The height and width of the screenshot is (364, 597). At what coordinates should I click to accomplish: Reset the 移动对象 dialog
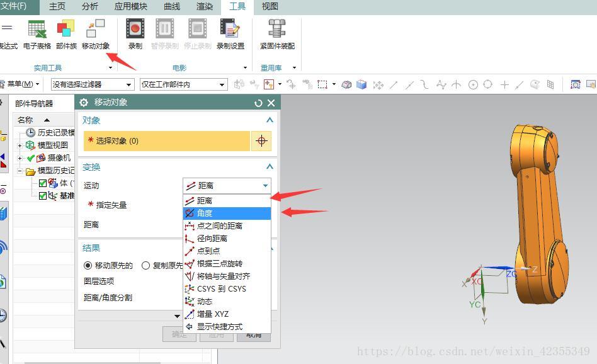pos(258,103)
